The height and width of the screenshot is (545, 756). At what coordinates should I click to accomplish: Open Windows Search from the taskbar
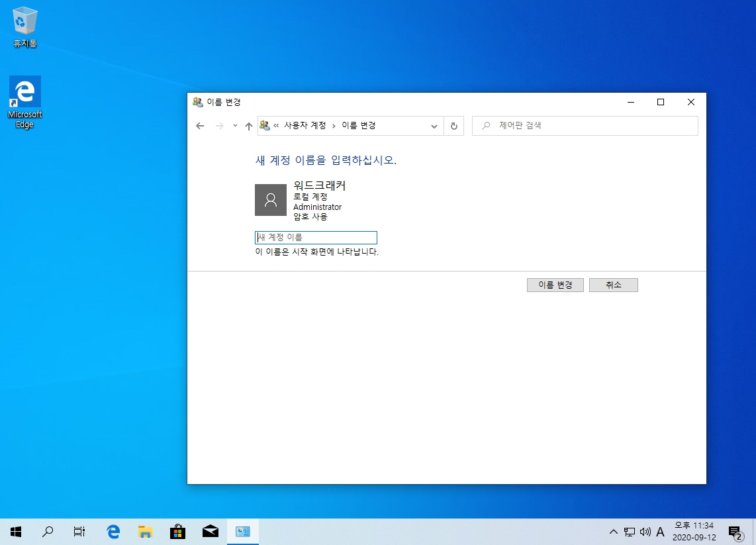coord(47,531)
